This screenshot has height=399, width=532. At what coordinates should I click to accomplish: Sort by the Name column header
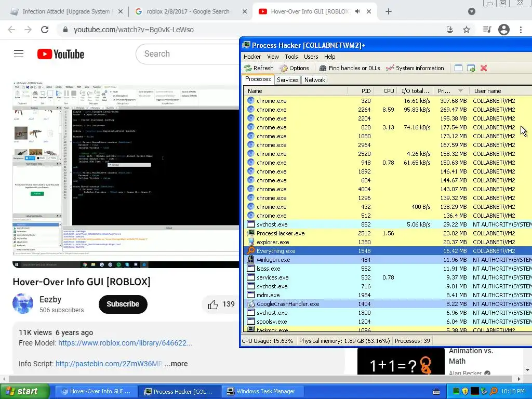pos(296,91)
